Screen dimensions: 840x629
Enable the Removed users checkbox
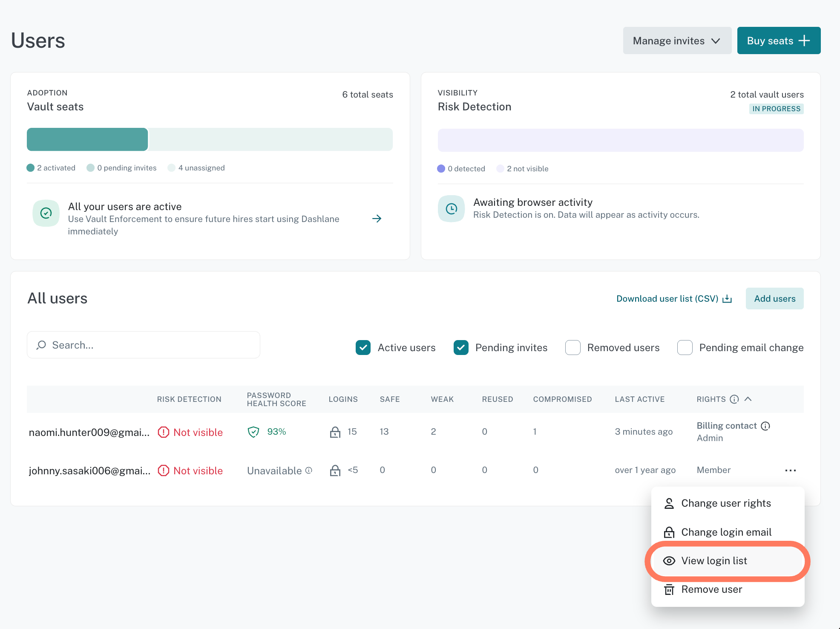[573, 348]
